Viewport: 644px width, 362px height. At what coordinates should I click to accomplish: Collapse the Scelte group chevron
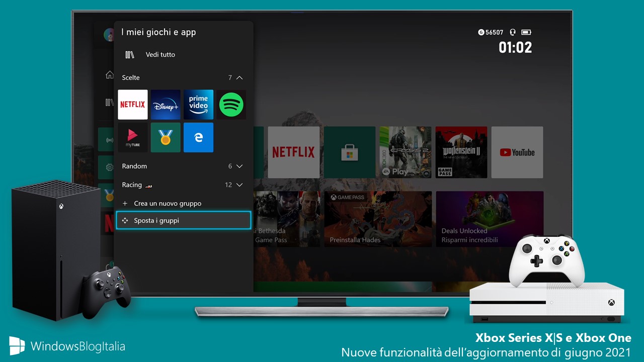click(x=239, y=77)
